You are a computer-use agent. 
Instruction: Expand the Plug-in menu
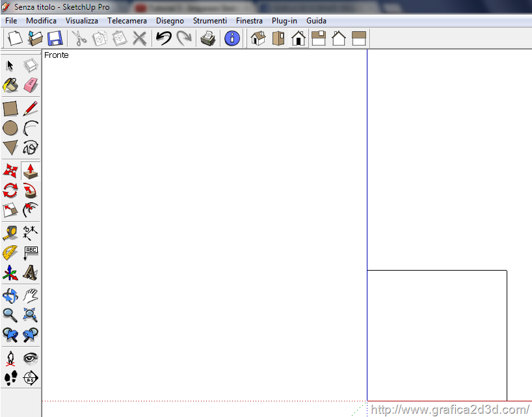click(284, 21)
